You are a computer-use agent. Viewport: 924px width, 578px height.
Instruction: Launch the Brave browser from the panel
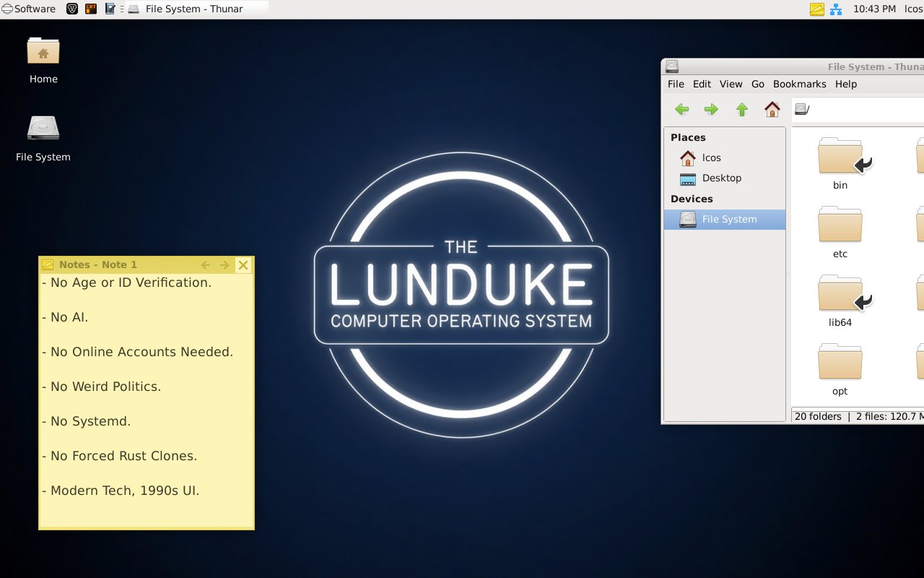72,9
